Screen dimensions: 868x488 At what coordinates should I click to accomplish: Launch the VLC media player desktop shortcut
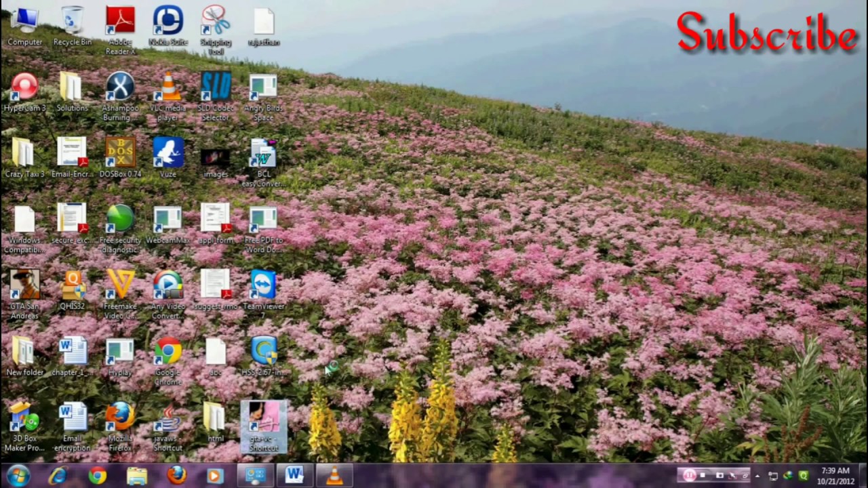coord(167,96)
